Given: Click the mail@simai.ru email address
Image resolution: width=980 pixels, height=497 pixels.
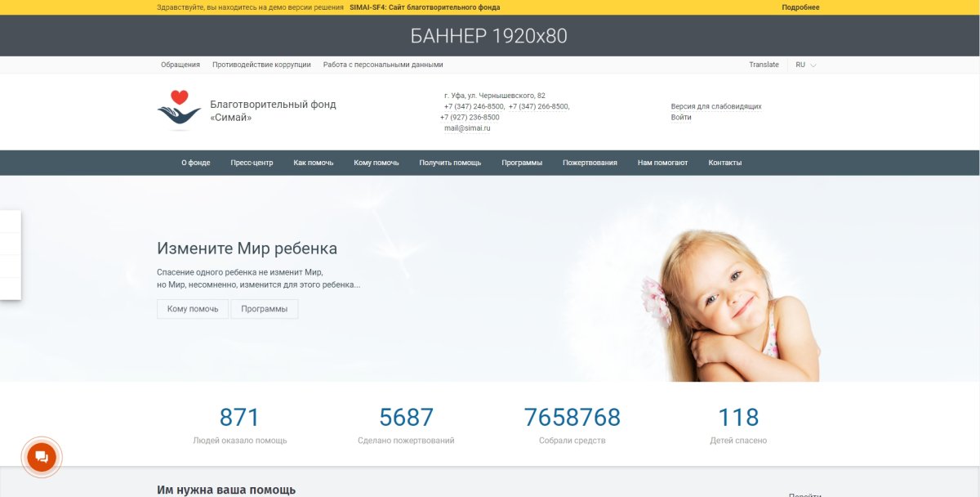Looking at the screenshot, I should [x=467, y=128].
